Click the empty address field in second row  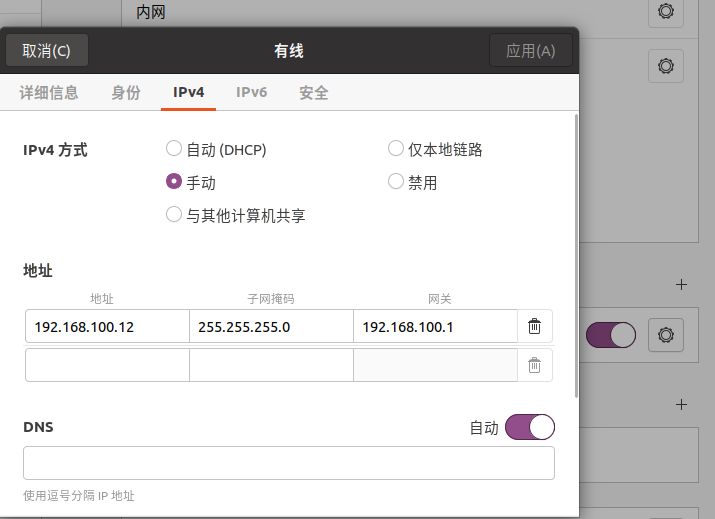coord(107,365)
